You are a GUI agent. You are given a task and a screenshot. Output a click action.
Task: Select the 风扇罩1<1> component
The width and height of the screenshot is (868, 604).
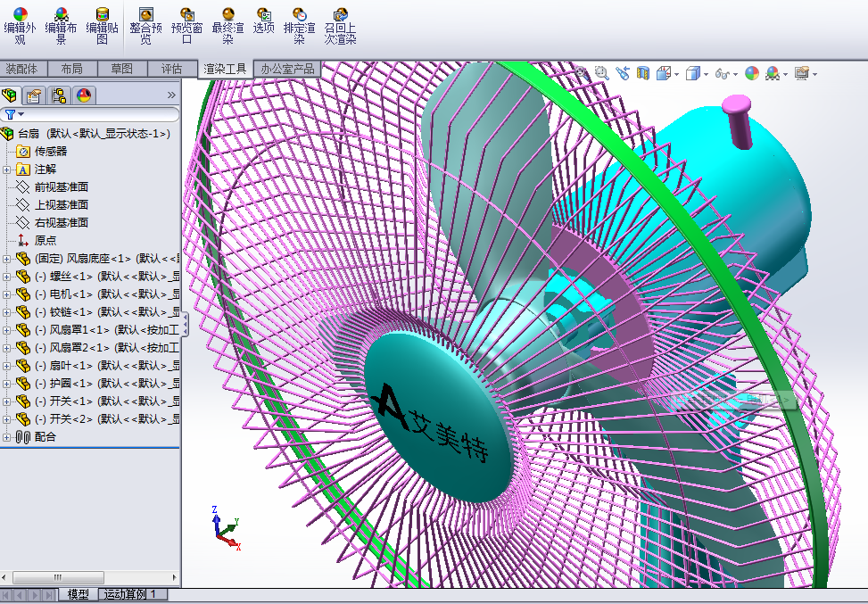pos(97,330)
